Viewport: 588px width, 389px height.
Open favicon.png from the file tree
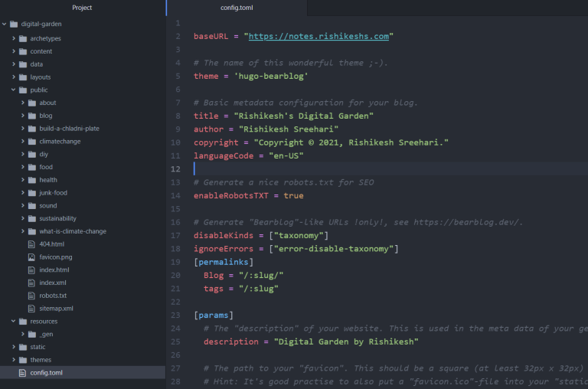pos(55,257)
